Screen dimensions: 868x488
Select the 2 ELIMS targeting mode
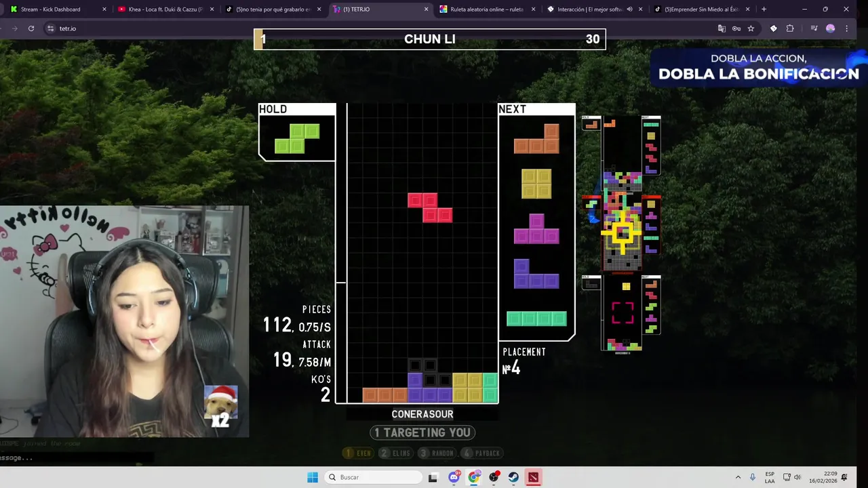(x=396, y=453)
